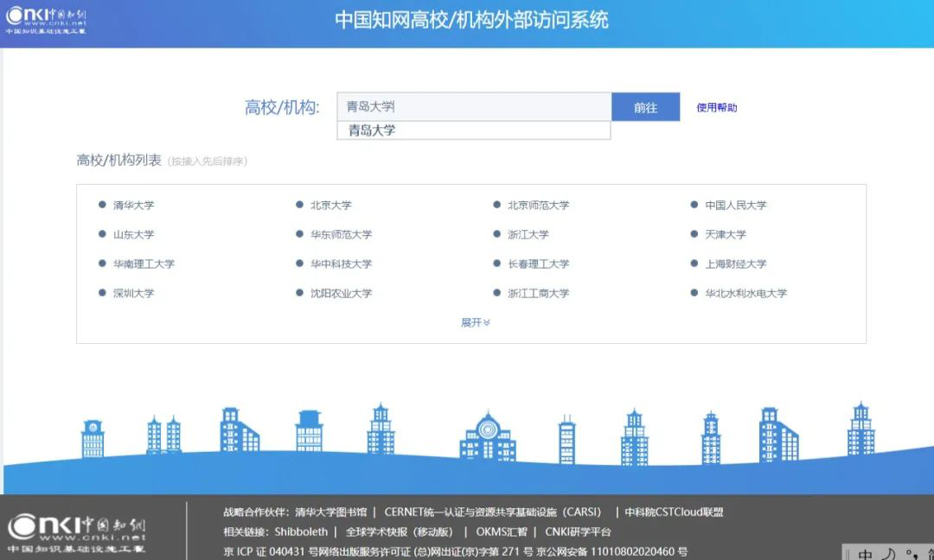Select 中国人民大学 from the list

click(736, 205)
